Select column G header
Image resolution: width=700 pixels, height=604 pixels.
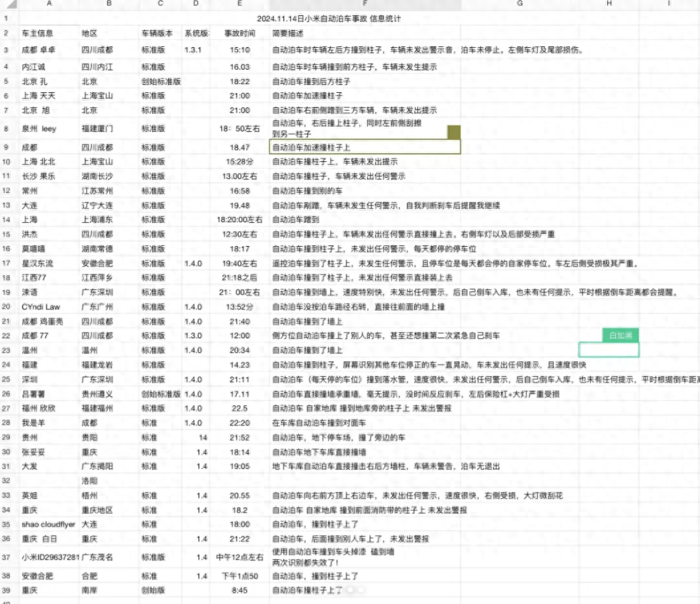click(520, 3)
